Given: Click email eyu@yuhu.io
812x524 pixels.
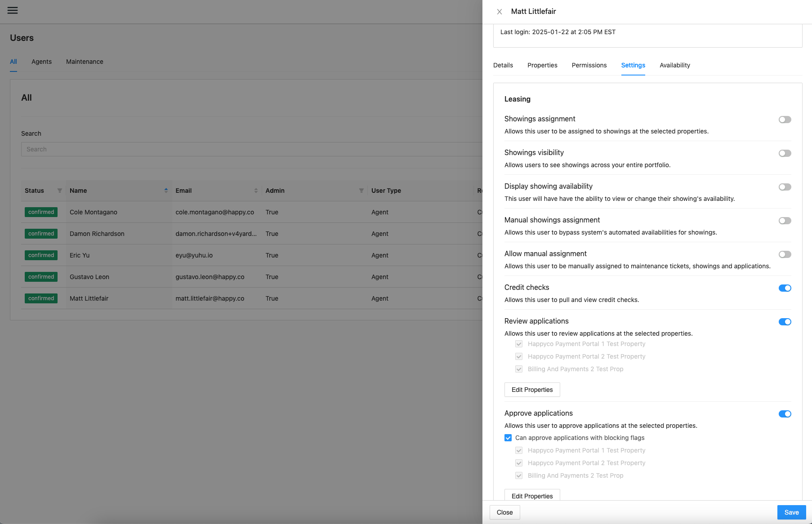Looking at the screenshot, I should pyautogui.click(x=194, y=255).
